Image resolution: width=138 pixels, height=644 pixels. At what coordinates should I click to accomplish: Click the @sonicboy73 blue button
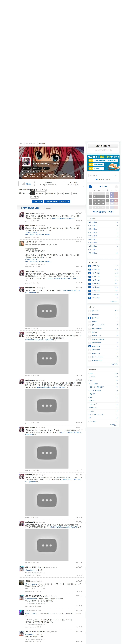coord(51,201)
